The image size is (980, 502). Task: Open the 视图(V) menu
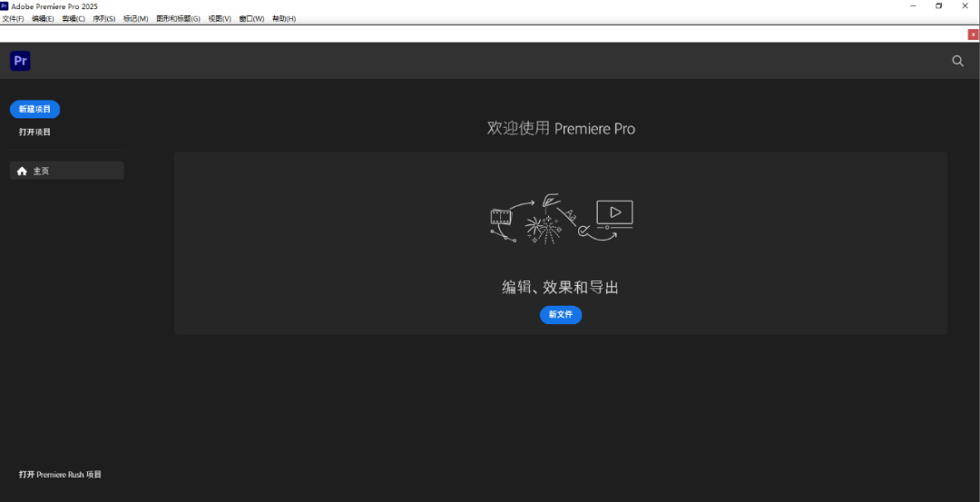coord(220,19)
